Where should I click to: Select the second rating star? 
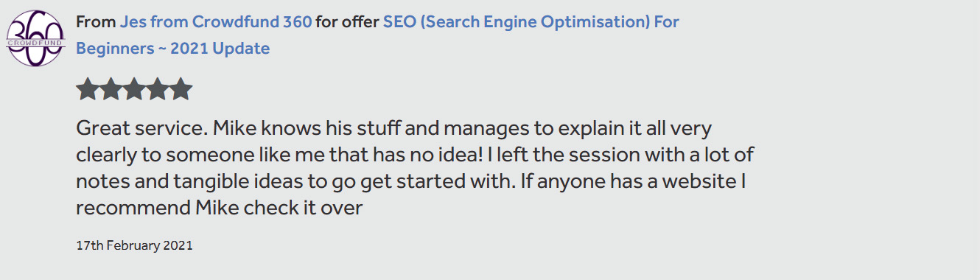[x=111, y=89]
